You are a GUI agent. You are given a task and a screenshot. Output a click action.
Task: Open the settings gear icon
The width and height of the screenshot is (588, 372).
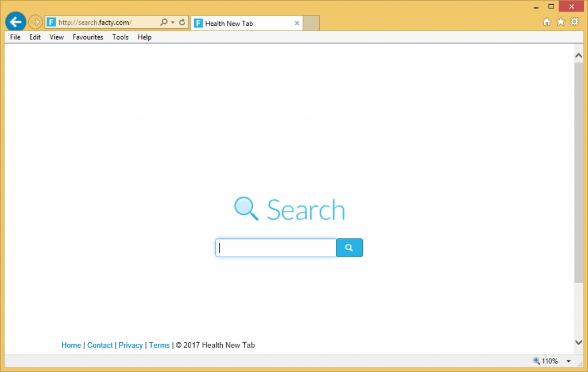(574, 22)
